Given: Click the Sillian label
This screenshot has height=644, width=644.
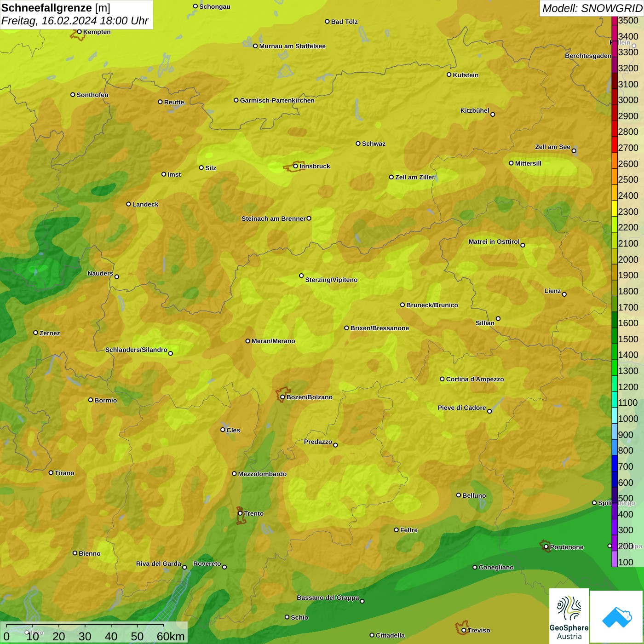Looking at the screenshot, I should (x=485, y=323).
